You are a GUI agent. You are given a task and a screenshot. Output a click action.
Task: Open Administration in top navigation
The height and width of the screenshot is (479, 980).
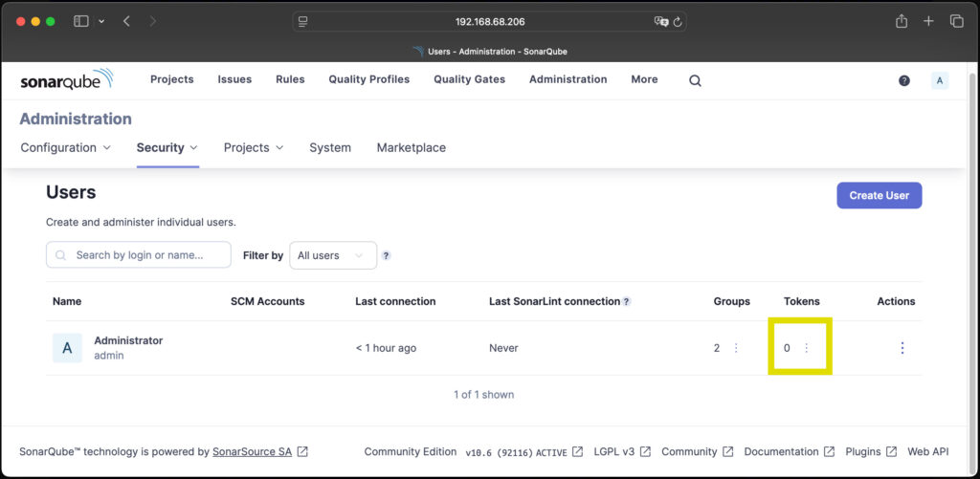568,79
